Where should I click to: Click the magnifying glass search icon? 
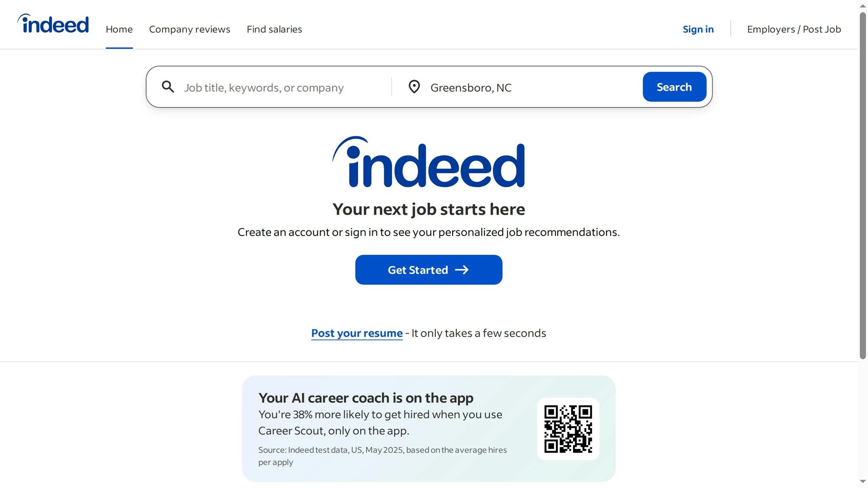tap(168, 87)
